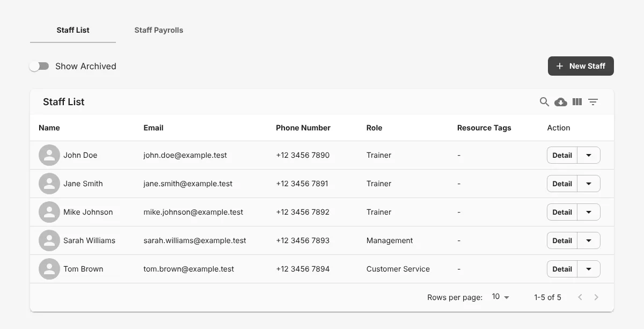This screenshot has height=329, width=644.
Task: Download staff list via cloud download icon
Action: [561, 102]
